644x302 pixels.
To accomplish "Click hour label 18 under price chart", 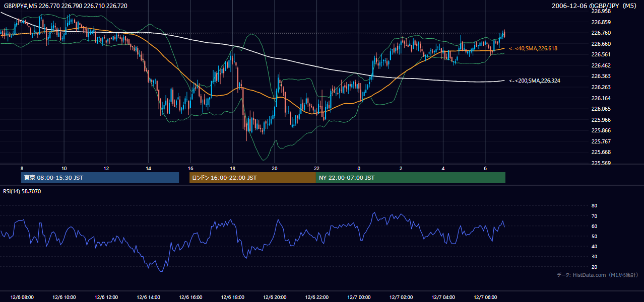I will [x=232, y=168].
